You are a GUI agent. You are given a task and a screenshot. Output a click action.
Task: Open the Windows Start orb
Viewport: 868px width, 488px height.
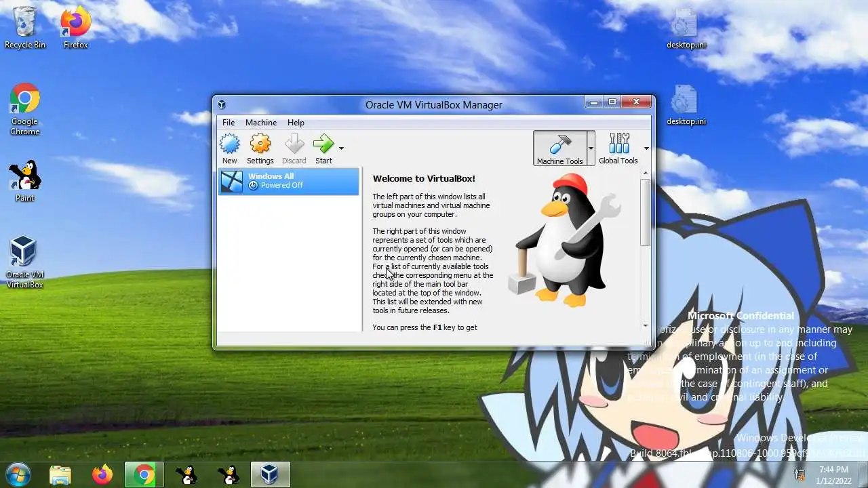(18, 474)
